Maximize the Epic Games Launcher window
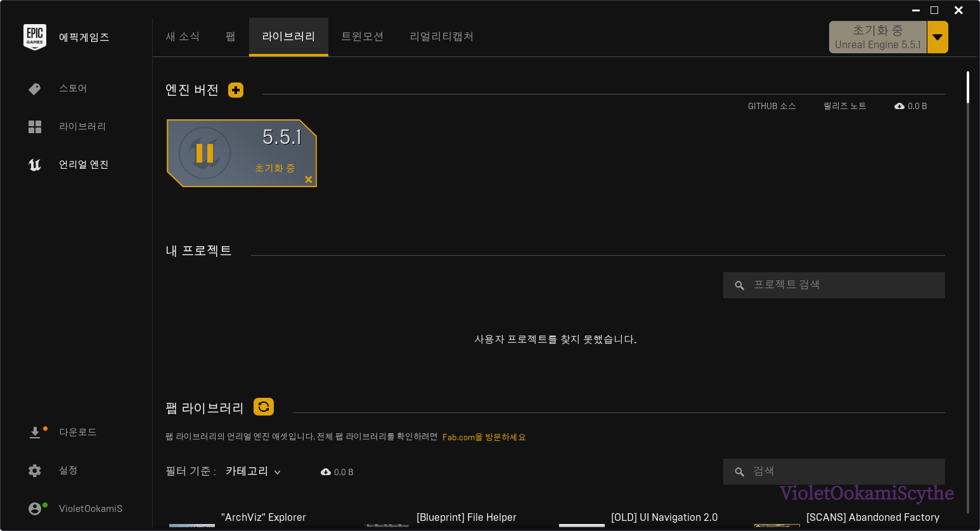Image resolution: width=980 pixels, height=531 pixels. (934, 10)
